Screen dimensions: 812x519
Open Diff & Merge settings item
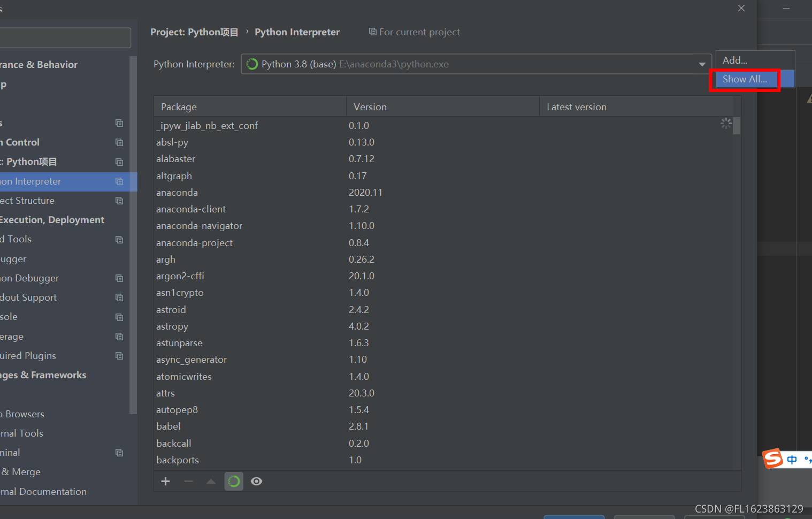pos(64,472)
